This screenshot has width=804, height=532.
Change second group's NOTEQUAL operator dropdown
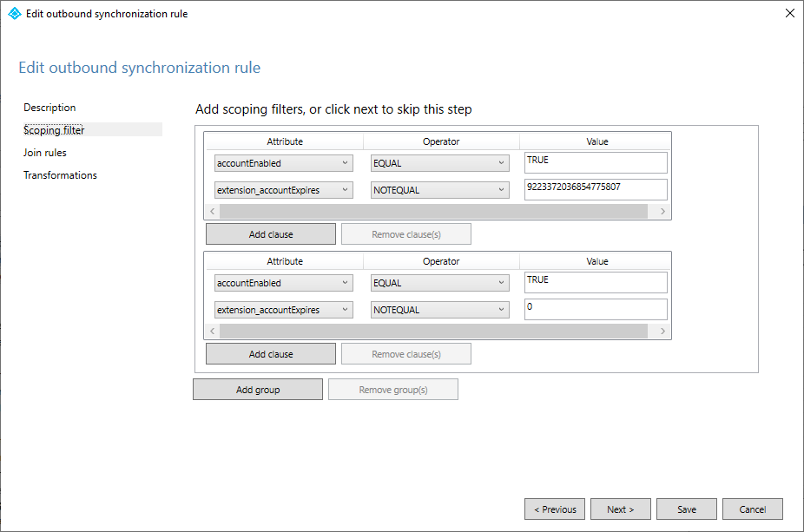(x=439, y=310)
